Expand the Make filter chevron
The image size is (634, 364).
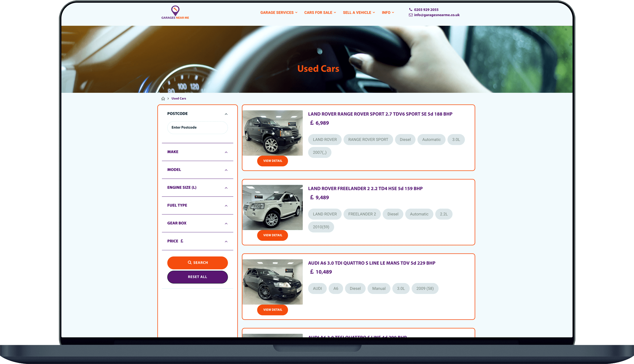coord(226,152)
